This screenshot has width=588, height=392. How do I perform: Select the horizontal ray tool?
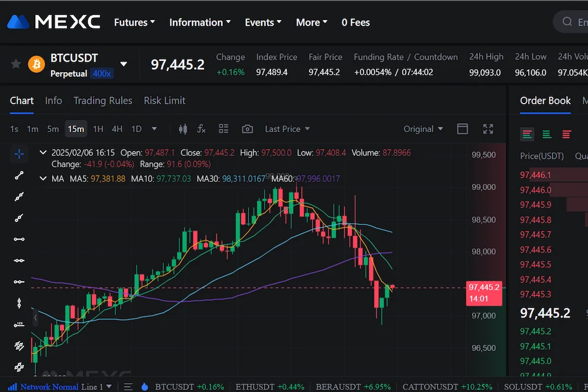coord(19,261)
